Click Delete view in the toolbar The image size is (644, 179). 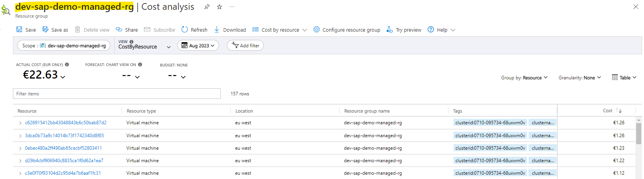(x=92, y=30)
